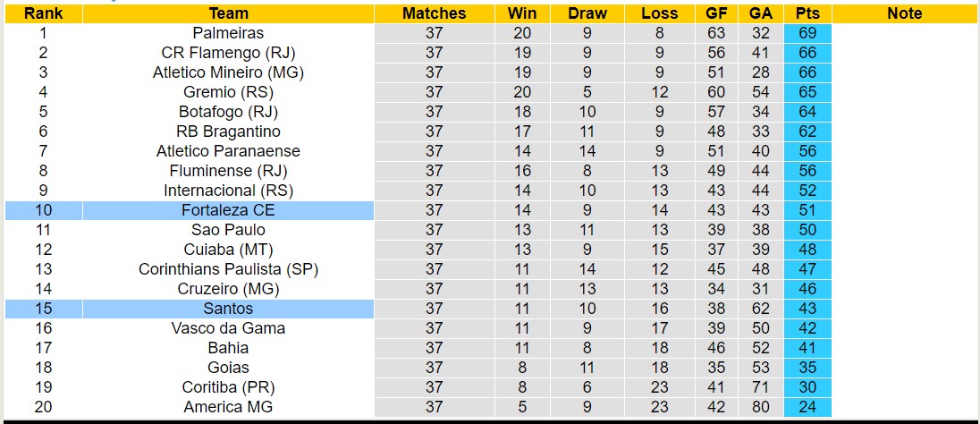The image size is (980, 424).
Task: Sort by the Matches column header
Action: tap(434, 13)
